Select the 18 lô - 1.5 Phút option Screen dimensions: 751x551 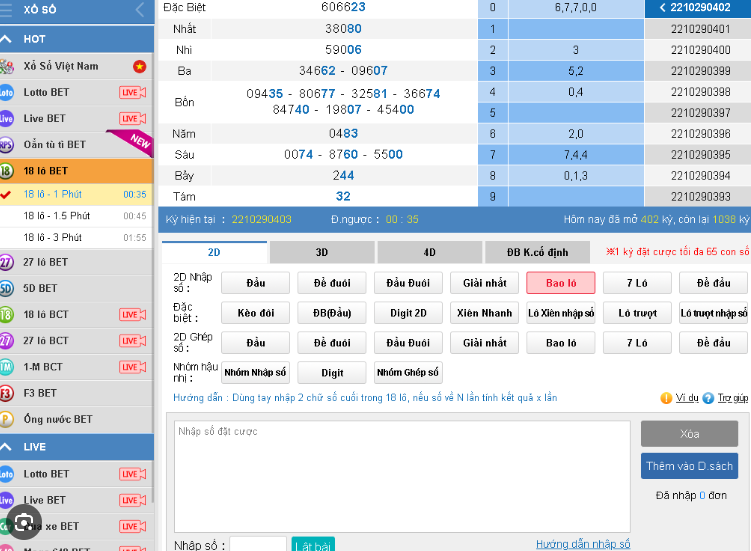57,216
